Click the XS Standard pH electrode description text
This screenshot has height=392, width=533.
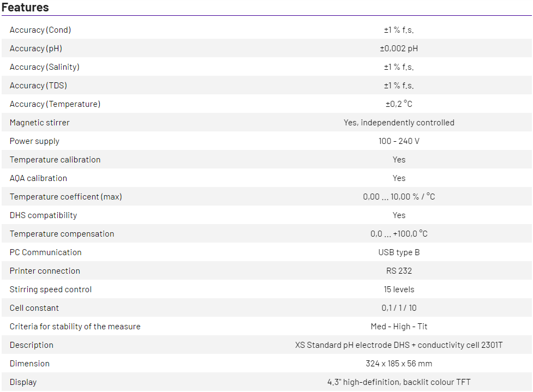(x=399, y=345)
